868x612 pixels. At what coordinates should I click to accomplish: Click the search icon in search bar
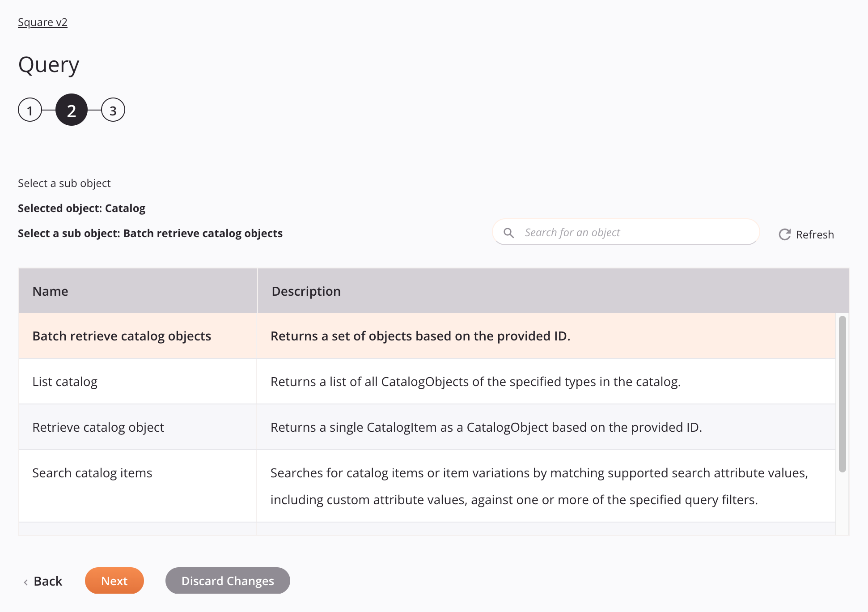[509, 233]
